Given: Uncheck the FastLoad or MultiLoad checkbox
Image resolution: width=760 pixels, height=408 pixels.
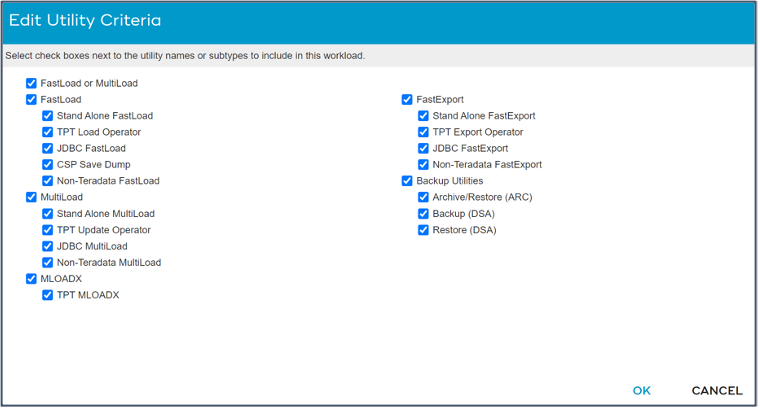Looking at the screenshot, I should (31, 84).
